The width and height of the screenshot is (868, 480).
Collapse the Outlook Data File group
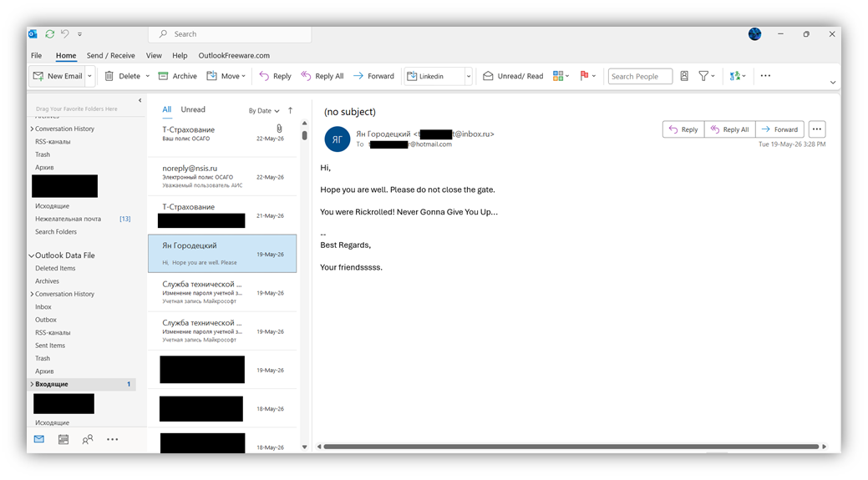click(32, 256)
